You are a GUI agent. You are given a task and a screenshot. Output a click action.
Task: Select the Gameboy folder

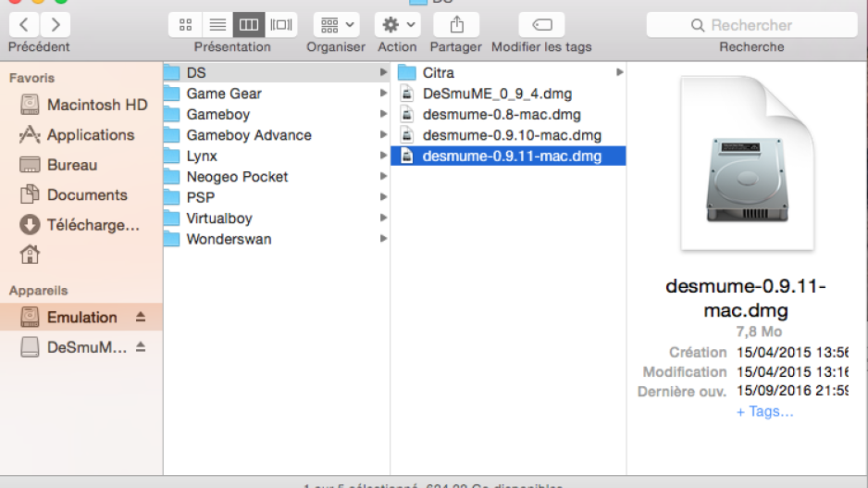(277, 114)
